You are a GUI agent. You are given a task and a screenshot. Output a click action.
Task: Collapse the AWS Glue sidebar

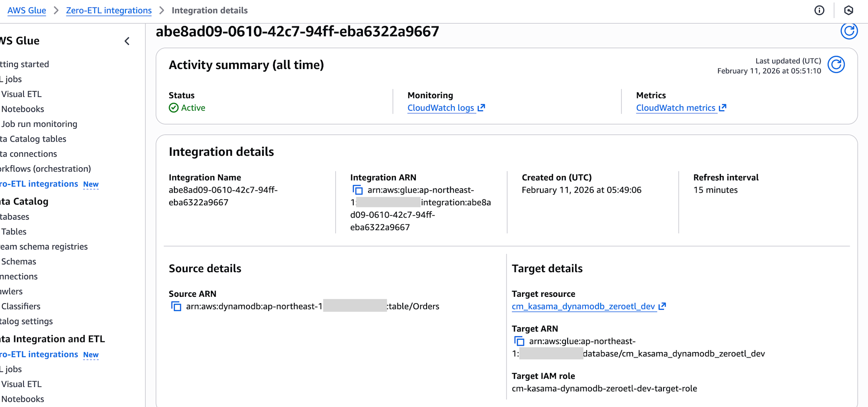coord(127,41)
